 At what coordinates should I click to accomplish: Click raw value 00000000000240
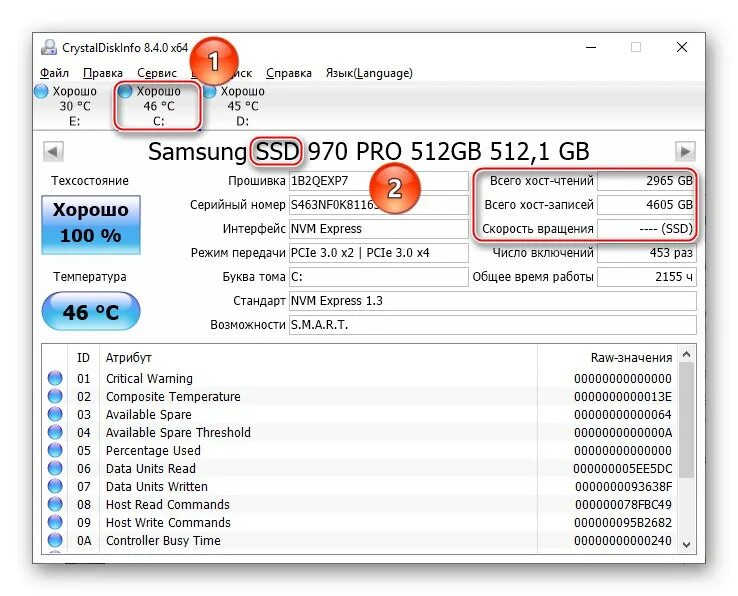point(623,540)
